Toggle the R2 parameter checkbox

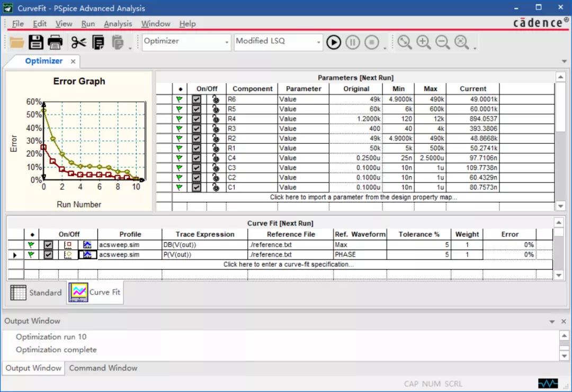pyautogui.click(x=196, y=139)
